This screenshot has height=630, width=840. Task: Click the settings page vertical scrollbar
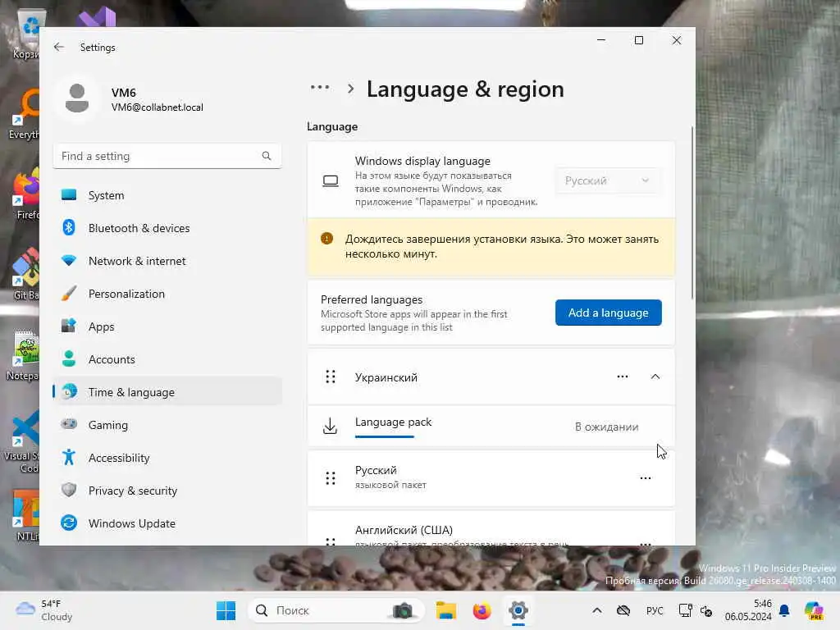(x=692, y=213)
